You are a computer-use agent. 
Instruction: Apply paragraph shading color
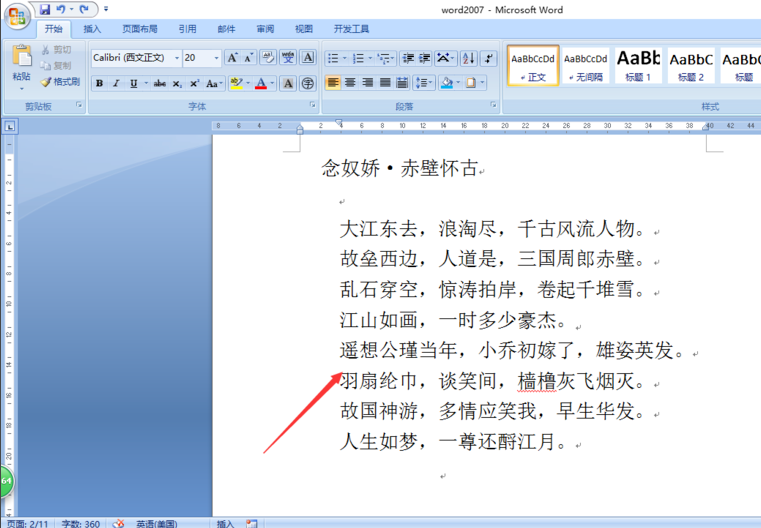pos(447,83)
